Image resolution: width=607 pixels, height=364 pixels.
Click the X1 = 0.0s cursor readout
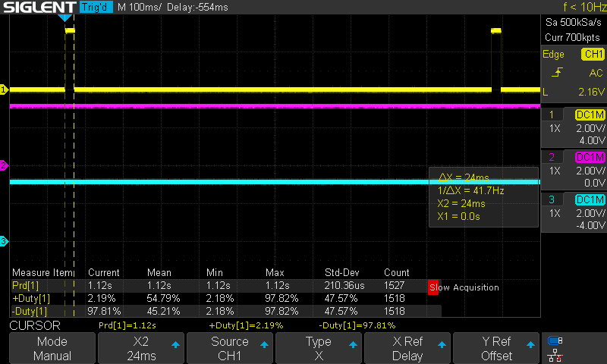[x=459, y=216]
